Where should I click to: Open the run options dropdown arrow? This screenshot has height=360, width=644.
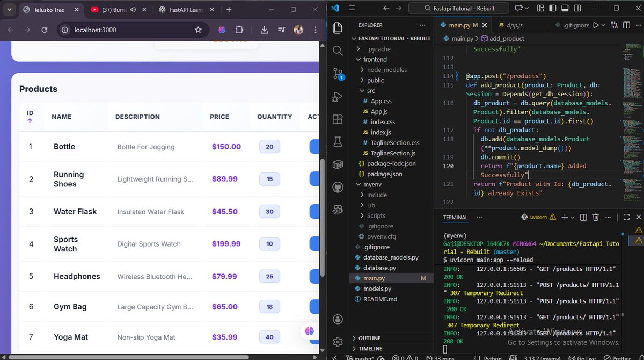coord(603,25)
